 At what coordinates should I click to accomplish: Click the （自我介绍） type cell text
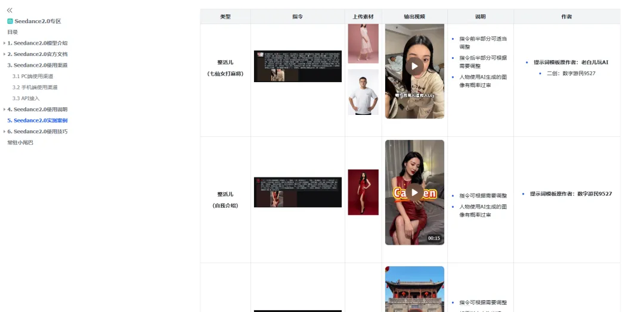tap(225, 206)
